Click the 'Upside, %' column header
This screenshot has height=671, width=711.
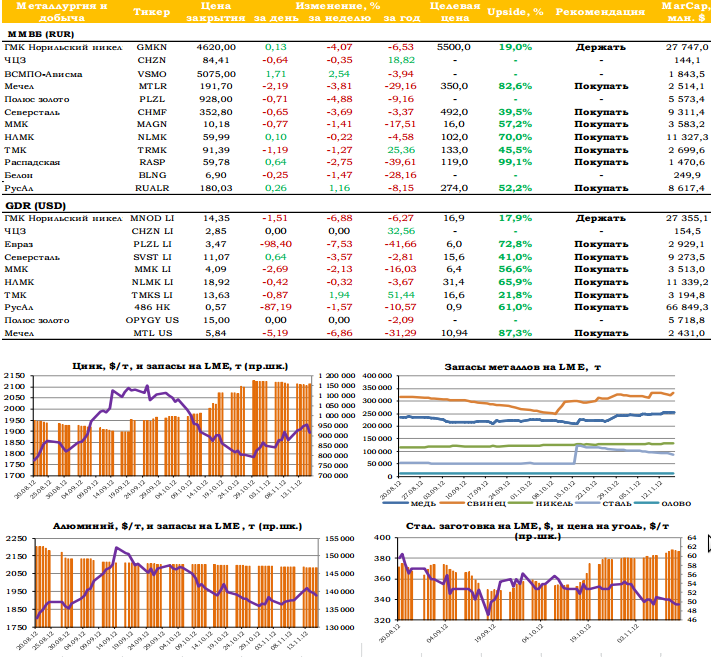coord(515,12)
